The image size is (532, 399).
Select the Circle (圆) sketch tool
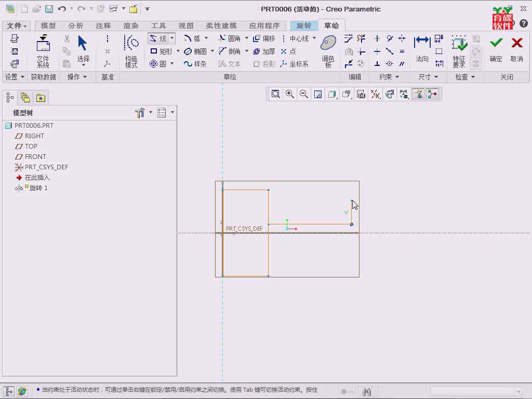pos(158,64)
